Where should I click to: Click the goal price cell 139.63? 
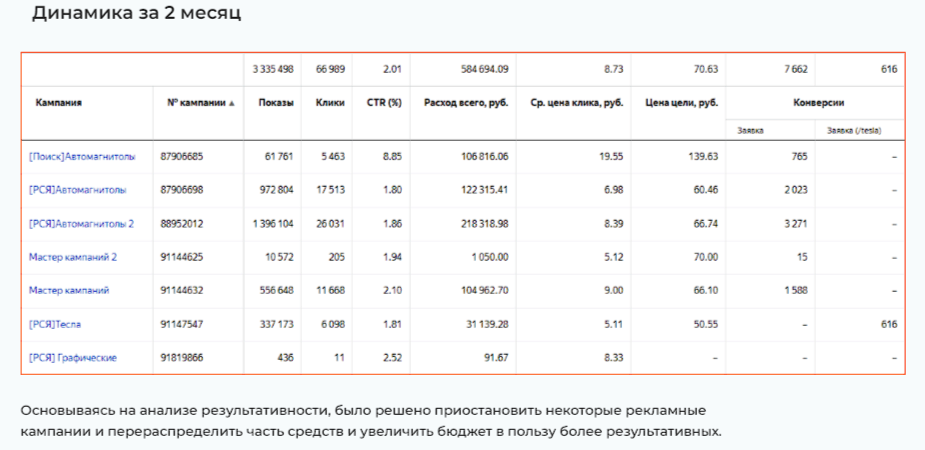click(x=704, y=157)
